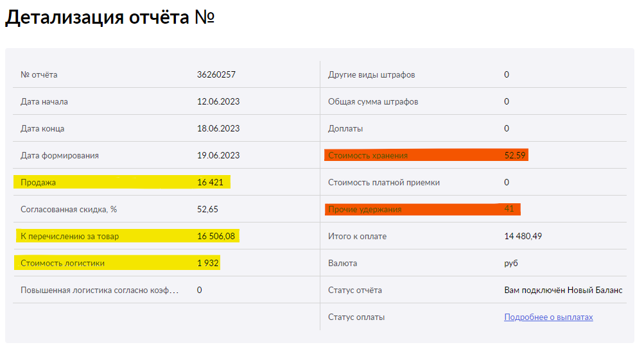
Task: Click the sale amount 16 421
Action: (x=210, y=183)
